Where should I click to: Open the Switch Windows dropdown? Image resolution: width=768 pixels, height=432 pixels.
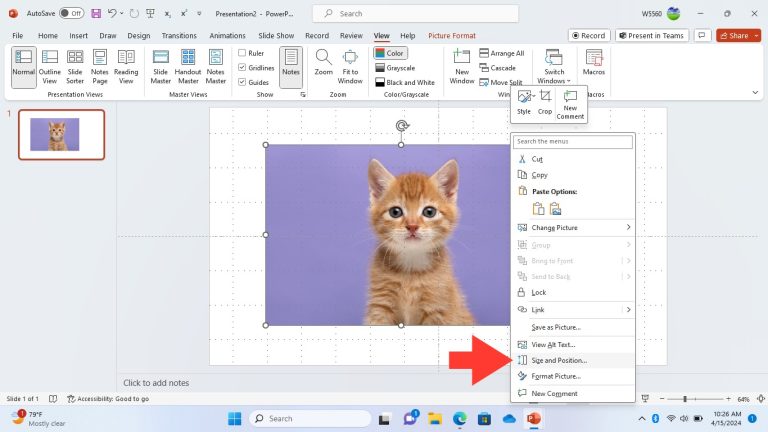pos(553,67)
